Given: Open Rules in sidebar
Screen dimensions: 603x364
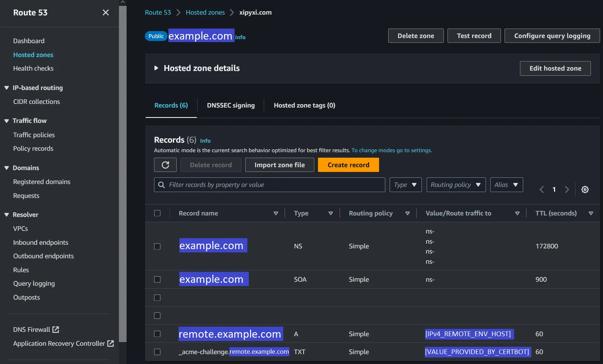Looking at the screenshot, I should (x=21, y=270).
